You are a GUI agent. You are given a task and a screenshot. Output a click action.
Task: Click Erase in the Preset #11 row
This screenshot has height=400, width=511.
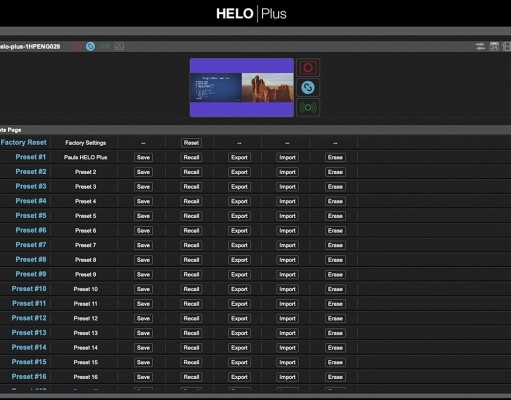coord(335,304)
